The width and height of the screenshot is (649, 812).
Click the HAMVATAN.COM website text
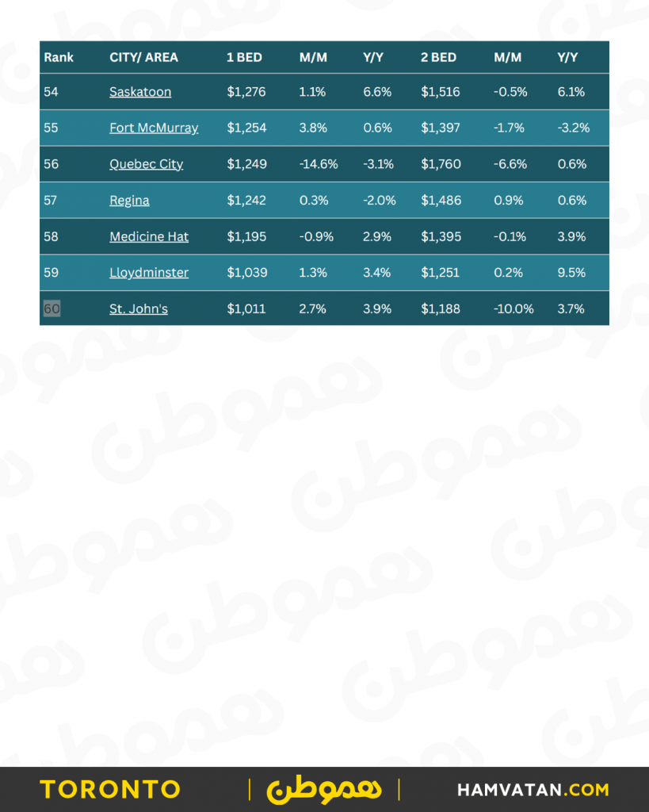533,790
